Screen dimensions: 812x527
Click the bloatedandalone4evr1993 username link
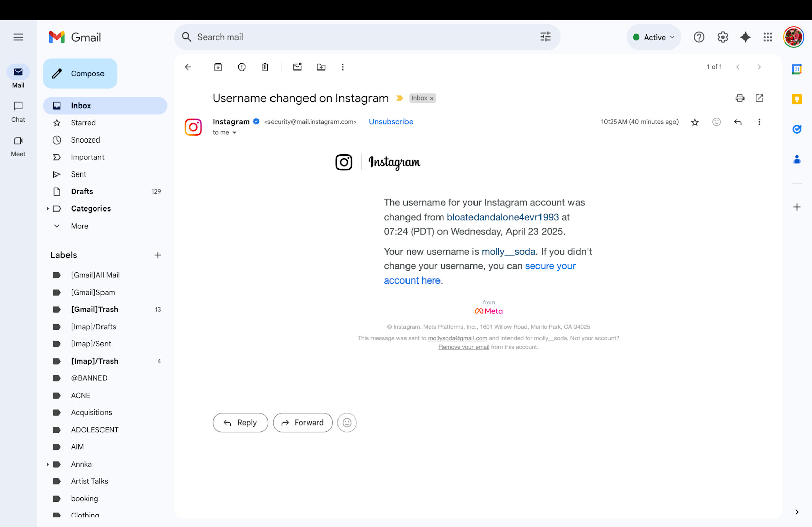(x=502, y=217)
